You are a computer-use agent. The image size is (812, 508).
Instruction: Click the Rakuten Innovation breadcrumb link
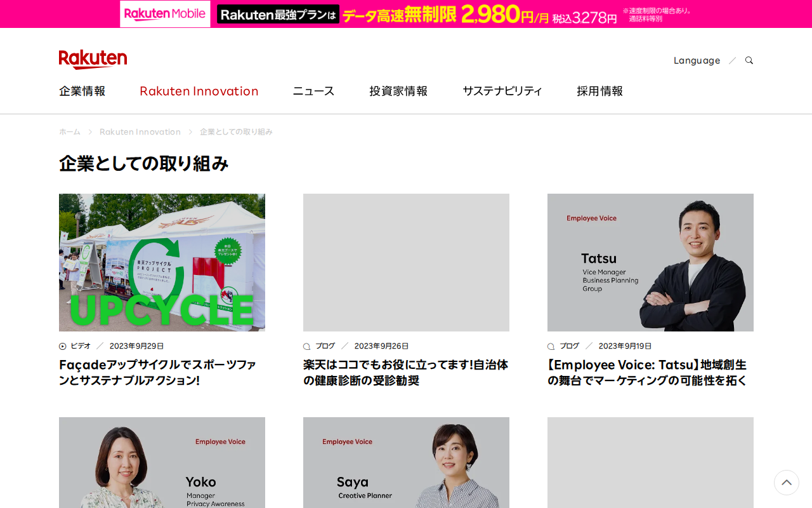[x=140, y=131]
